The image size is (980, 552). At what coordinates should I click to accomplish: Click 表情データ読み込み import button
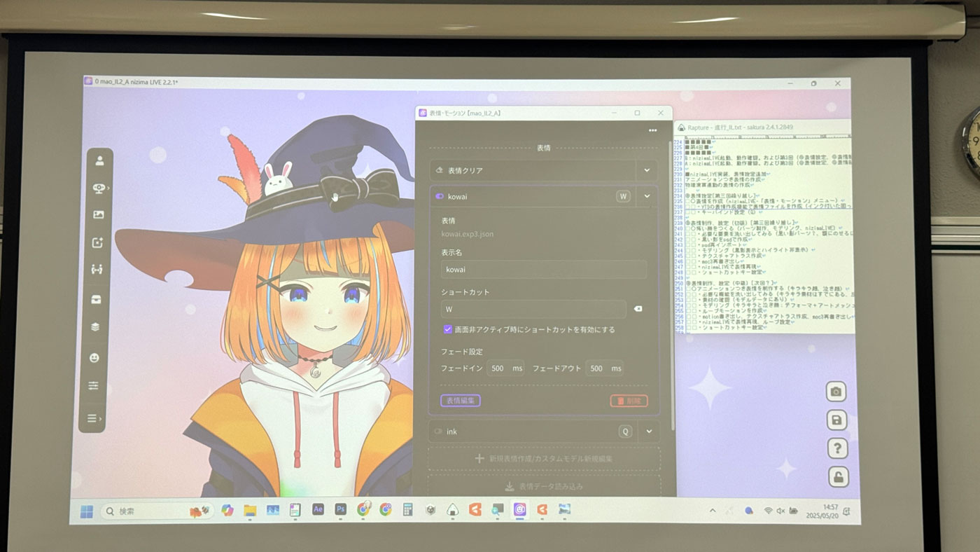(x=544, y=486)
